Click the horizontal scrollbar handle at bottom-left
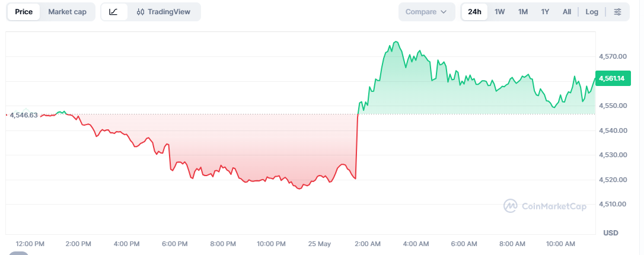Screen dimensions: 644x255 18,253
